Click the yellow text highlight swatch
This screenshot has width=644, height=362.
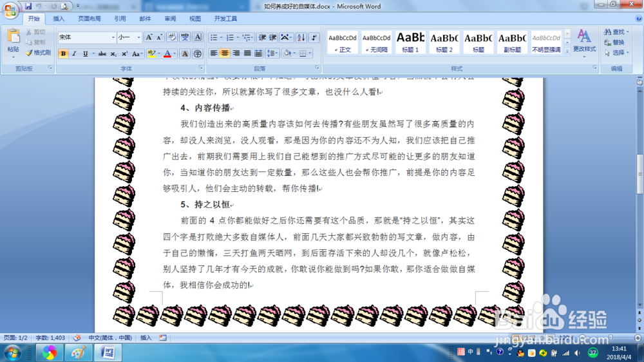(151, 54)
